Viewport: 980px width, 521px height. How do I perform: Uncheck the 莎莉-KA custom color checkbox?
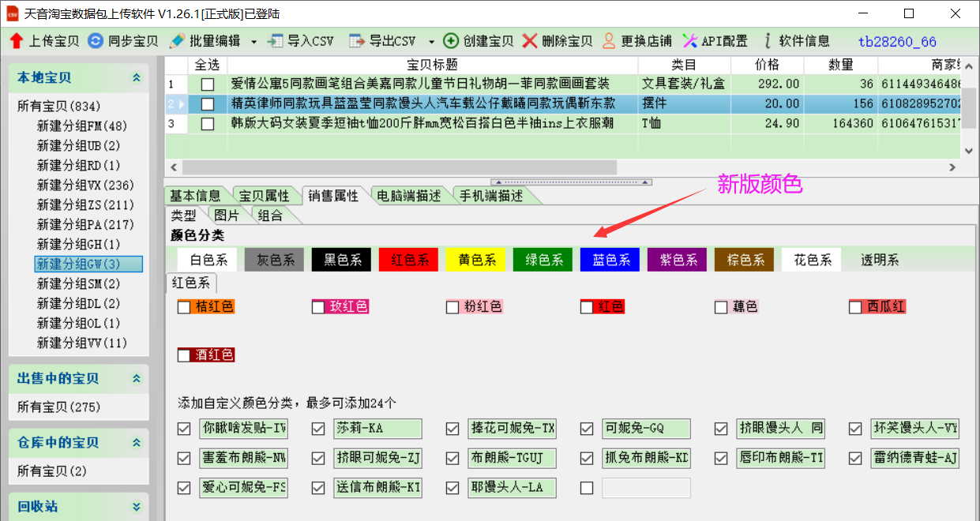[x=318, y=429]
